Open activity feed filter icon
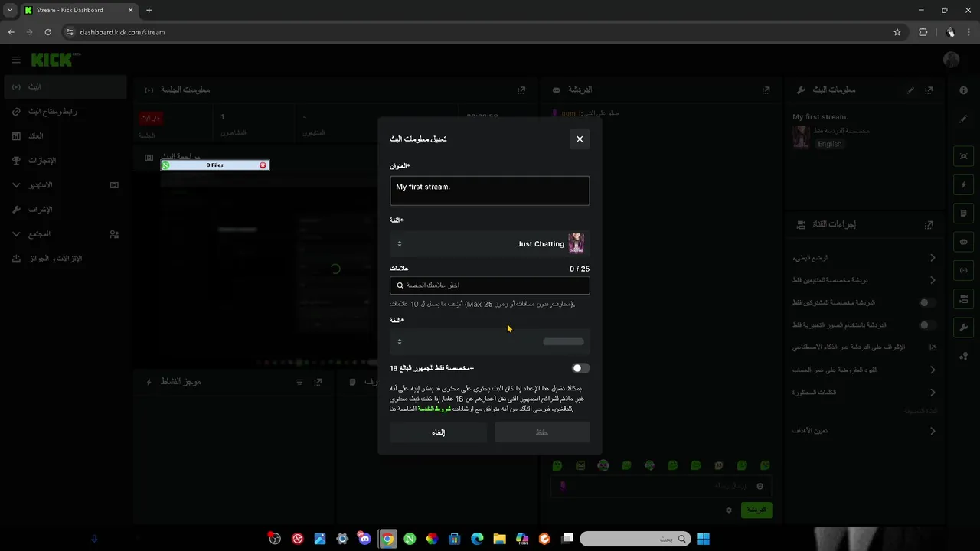 click(300, 381)
